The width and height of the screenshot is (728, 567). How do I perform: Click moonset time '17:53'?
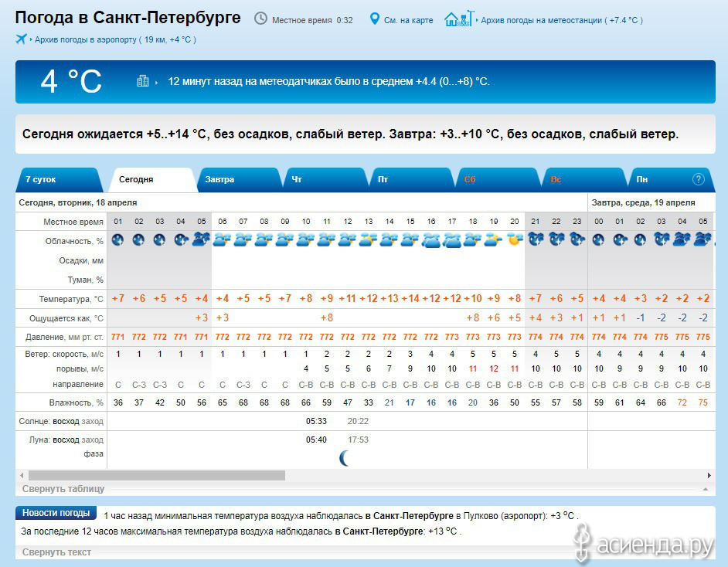click(x=358, y=440)
